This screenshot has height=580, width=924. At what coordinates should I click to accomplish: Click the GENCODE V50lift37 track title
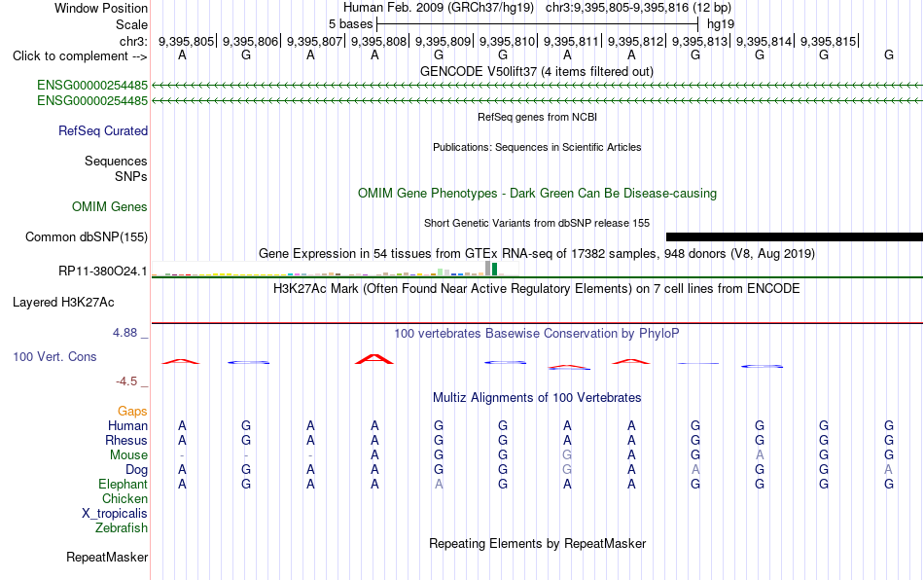click(537, 71)
